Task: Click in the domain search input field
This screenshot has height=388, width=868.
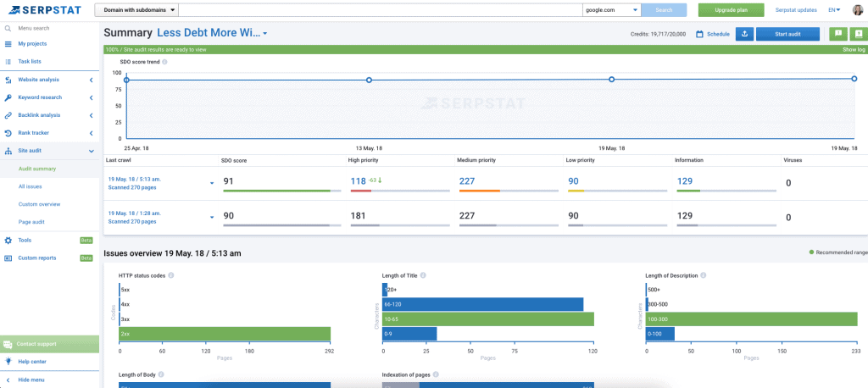Action: point(381,10)
